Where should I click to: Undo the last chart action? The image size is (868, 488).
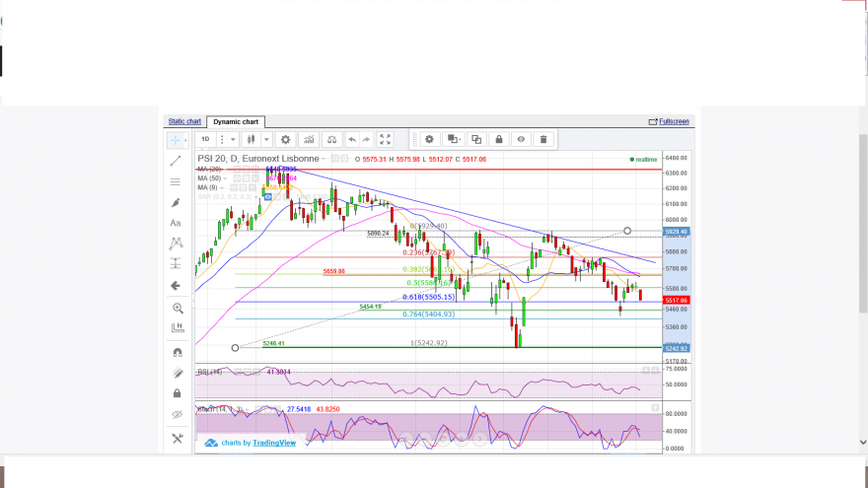pyautogui.click(x=352, y=139)
